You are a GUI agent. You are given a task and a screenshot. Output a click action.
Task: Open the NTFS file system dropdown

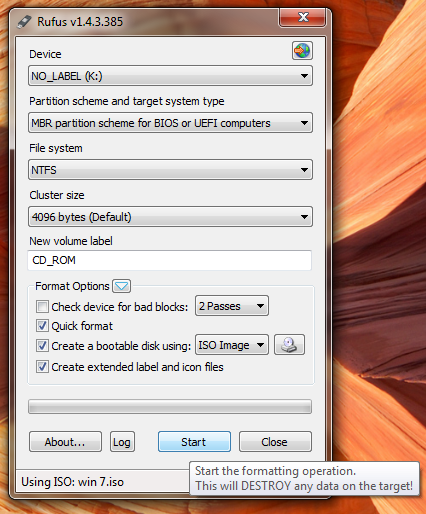(x=170, y=170)
